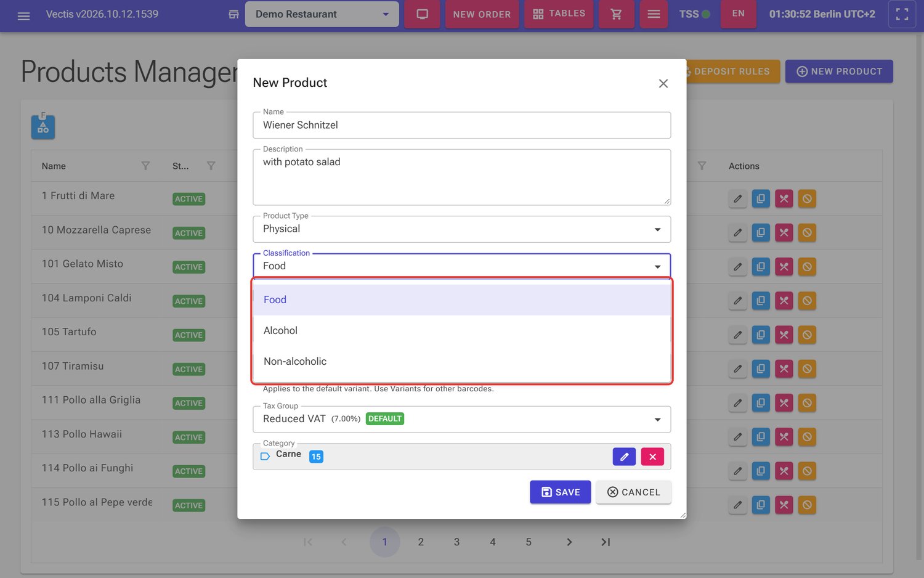Pick the Non-alcoholic option
924x578 pixels.
coord(461,362)
